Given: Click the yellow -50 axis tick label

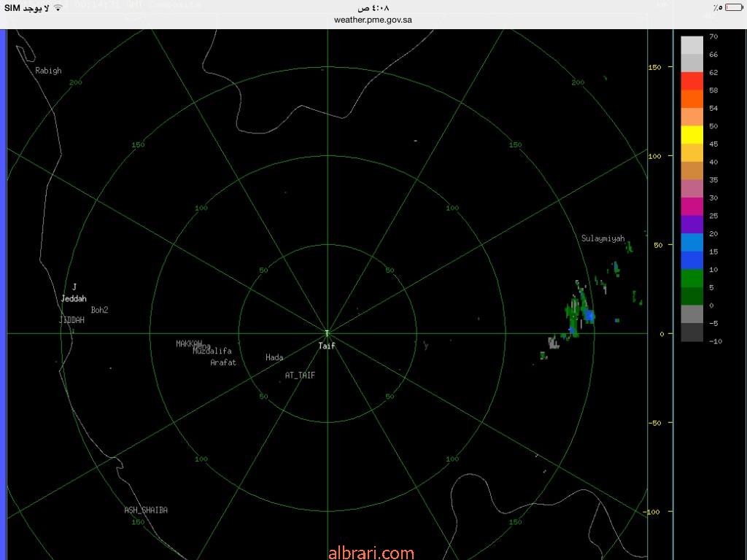Looking at the screenshot, I should (x=656, y=423).
